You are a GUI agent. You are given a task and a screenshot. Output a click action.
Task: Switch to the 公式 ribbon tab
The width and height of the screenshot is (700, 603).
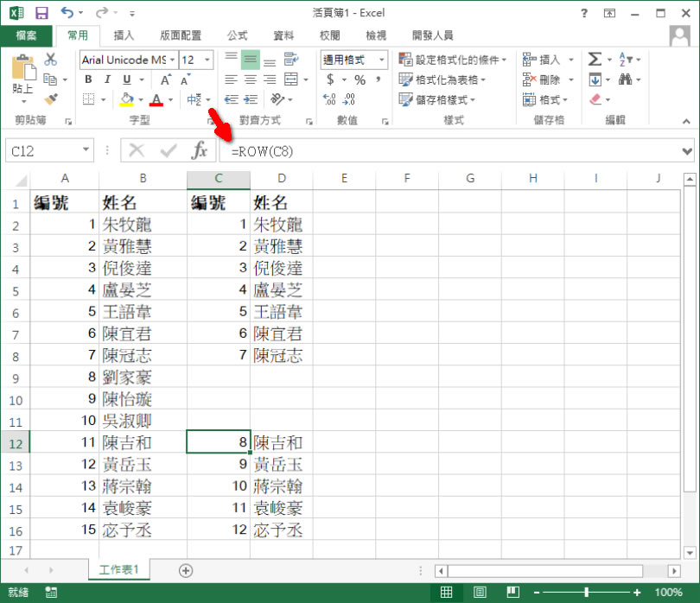click(x=237, y=35)
